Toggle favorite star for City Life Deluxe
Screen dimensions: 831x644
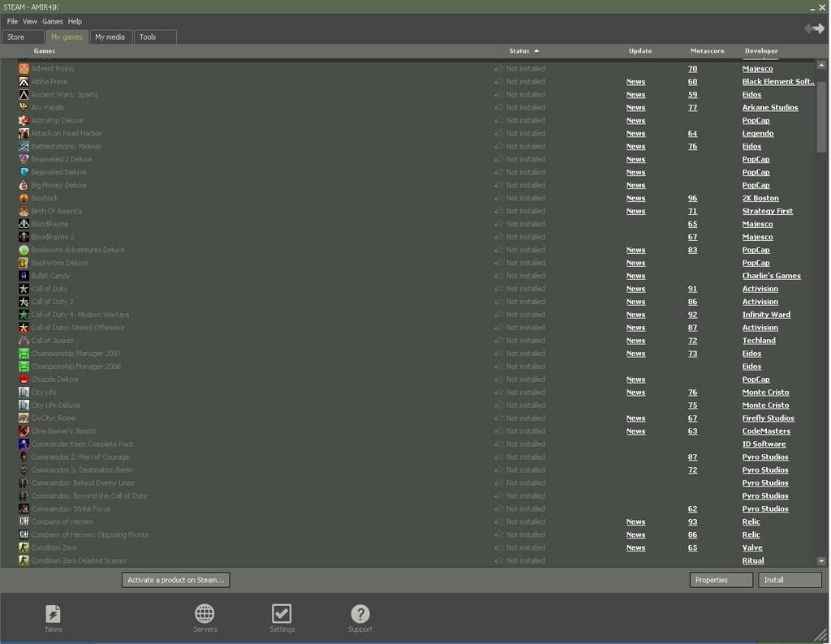point(498,406)
